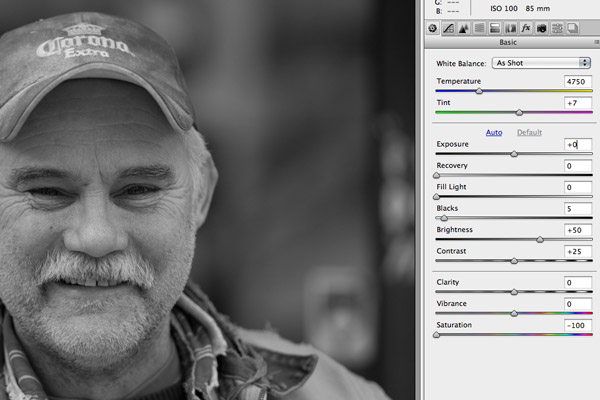The image size is (600, 400).
Task: Click the Brightness slider handle
Action: coord(540,240)
